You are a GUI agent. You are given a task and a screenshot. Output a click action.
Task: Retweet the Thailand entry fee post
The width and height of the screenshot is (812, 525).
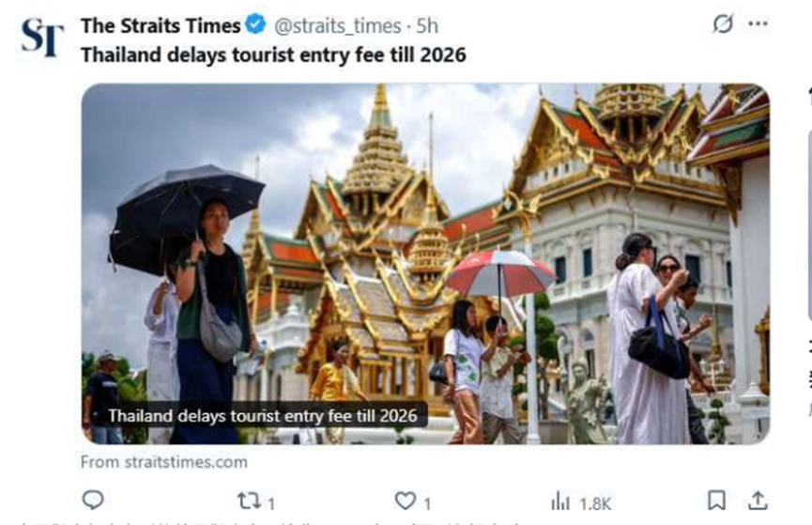pyautogui.click(x=249, y=502)
